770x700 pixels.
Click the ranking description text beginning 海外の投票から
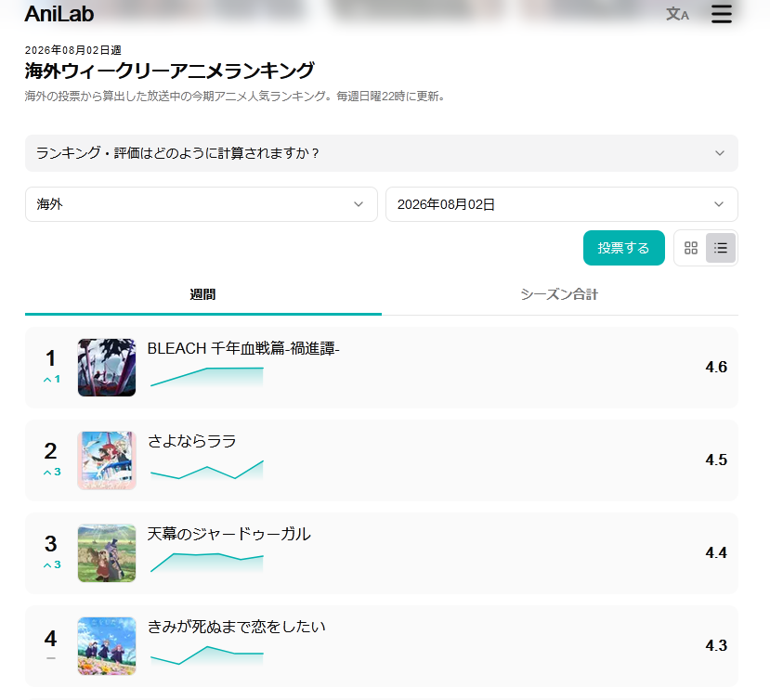[235, 97]
